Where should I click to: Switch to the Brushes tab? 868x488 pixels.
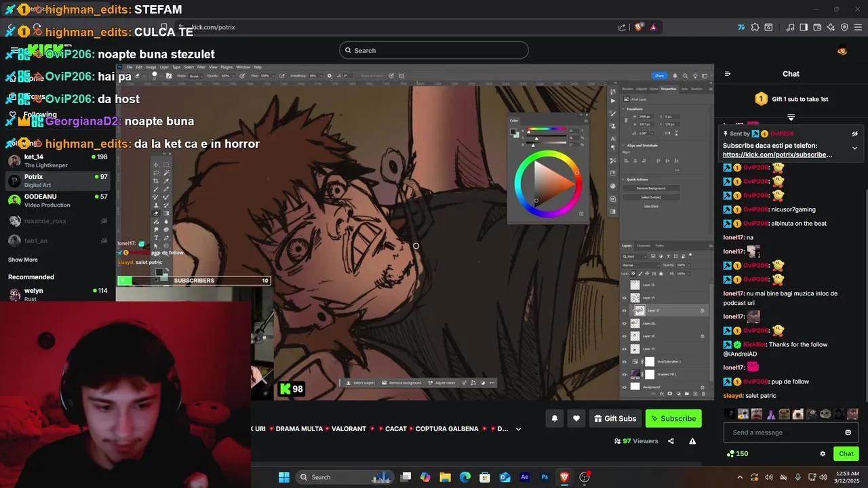coord(627,89)
